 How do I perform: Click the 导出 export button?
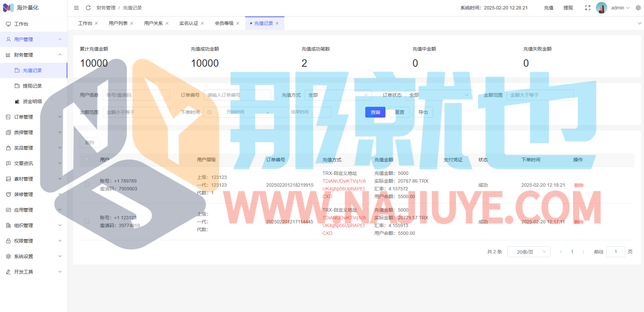coord(423,112)
